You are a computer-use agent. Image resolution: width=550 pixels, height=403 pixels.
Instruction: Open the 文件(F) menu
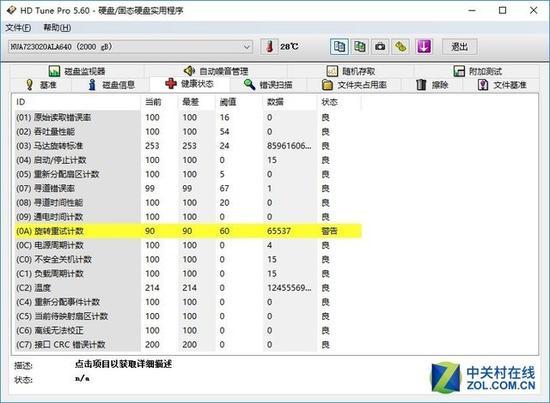(18, 28)
